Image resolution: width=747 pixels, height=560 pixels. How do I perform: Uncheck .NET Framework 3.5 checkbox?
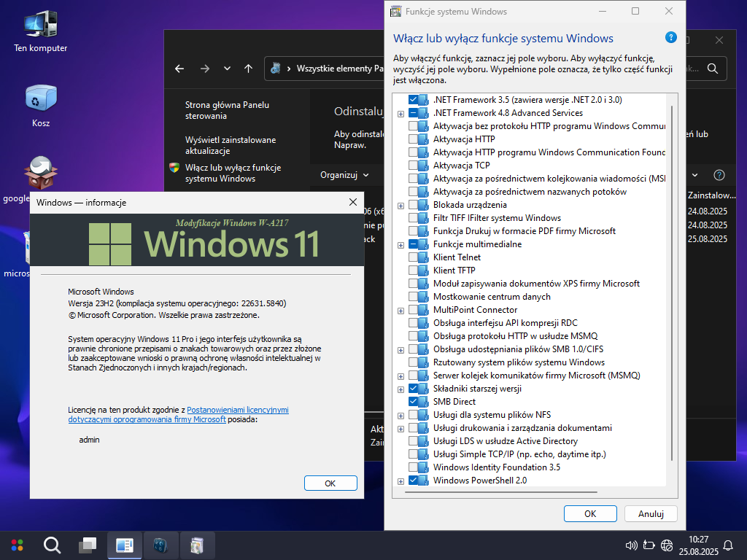[414, 100]
